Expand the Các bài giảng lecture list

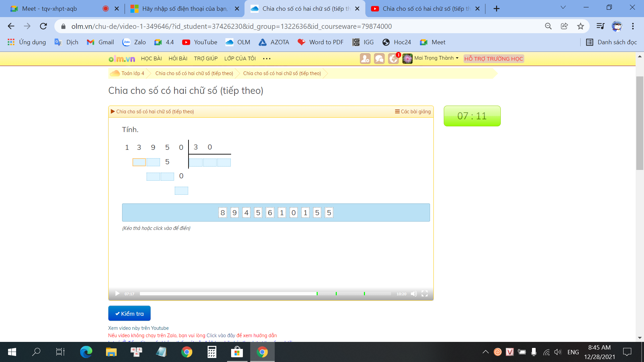coord(413,112)
